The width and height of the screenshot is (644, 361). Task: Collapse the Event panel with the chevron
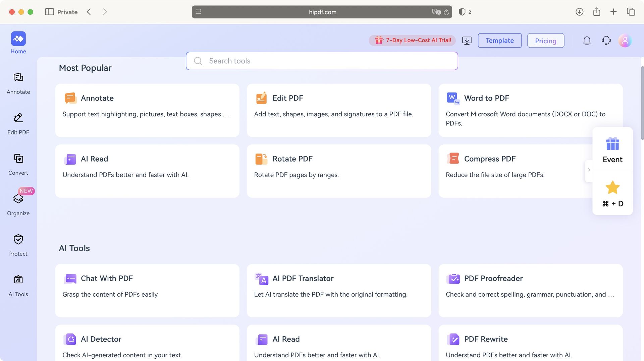(589, 170)
